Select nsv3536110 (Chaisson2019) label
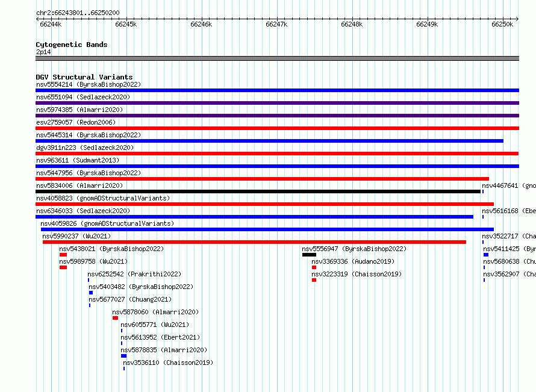Screen dimensions: 536x392 coord(168,362)
